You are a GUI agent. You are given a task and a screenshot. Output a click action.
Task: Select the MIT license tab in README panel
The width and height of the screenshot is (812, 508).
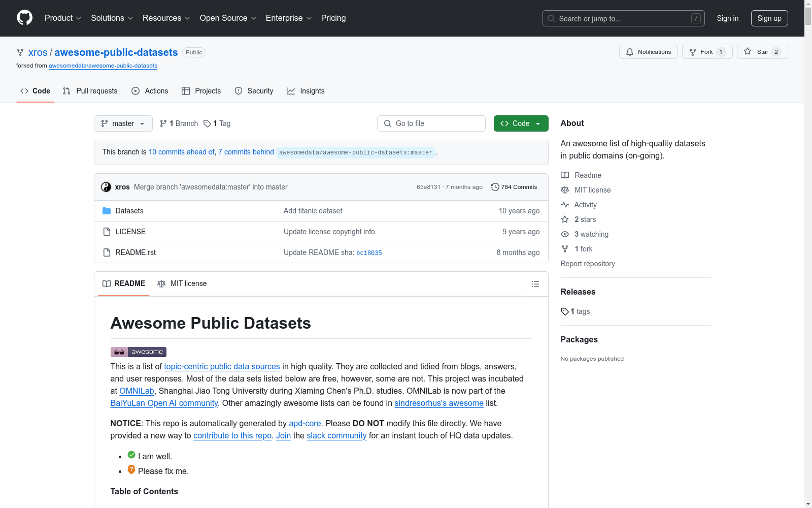182,283
